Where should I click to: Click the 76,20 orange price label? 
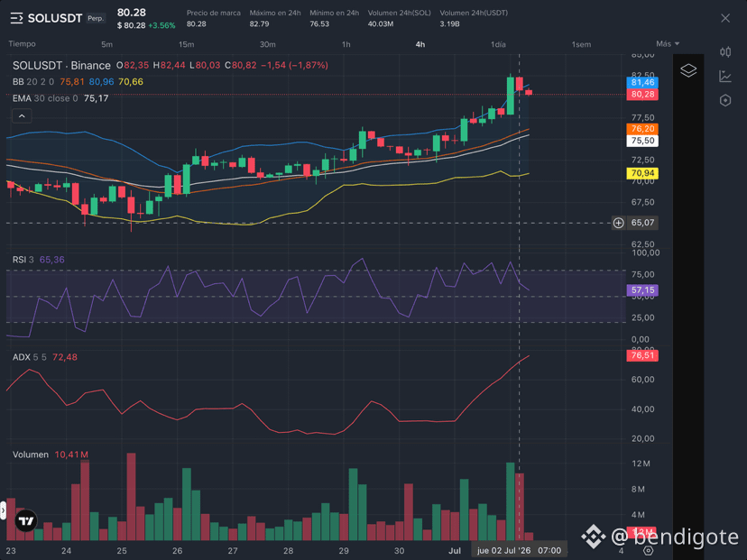pyautogui.click(x=642, y=129)
